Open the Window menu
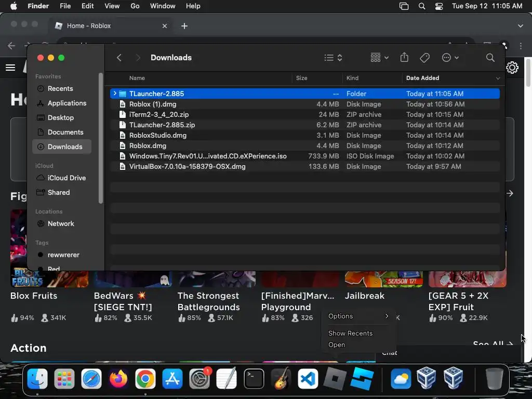 tap(163, 6)
